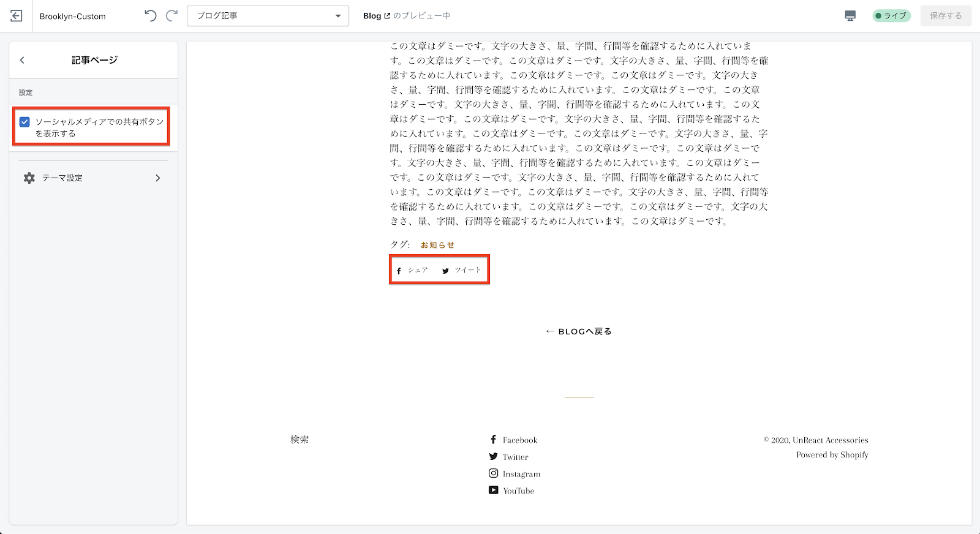This screenshot has height=534, width=980.
Task: Click the Twitter bird icon in footer
Action: coord(493,456)
